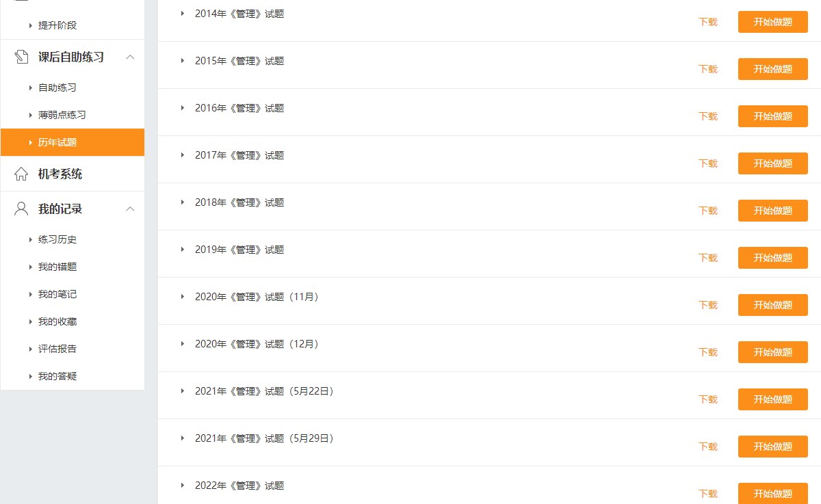This screenshot has width=821, height=504.
Task: Select 薄弱点练习 sidebar item
Action: (x=62, y=115)
